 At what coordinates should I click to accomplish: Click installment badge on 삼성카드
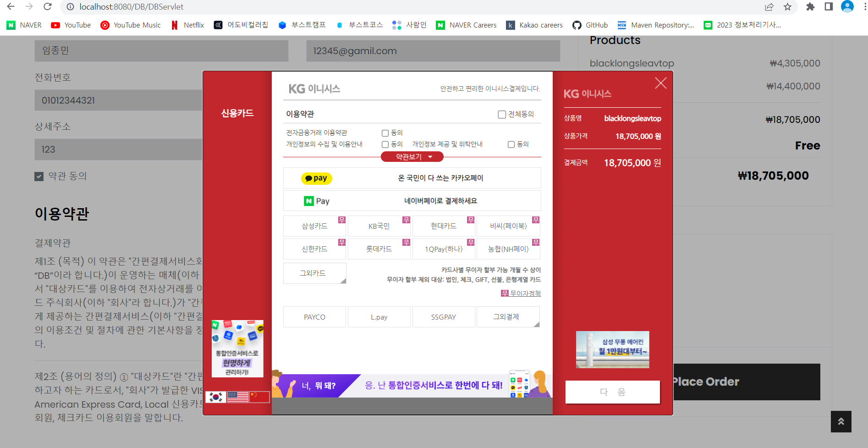(342, 220)
